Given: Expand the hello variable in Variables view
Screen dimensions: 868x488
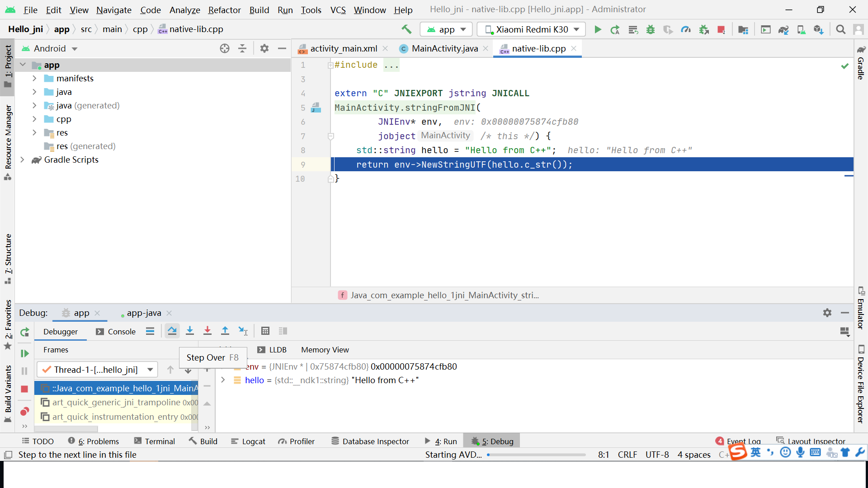Looking at the screenshot, I should pos(222,380).
